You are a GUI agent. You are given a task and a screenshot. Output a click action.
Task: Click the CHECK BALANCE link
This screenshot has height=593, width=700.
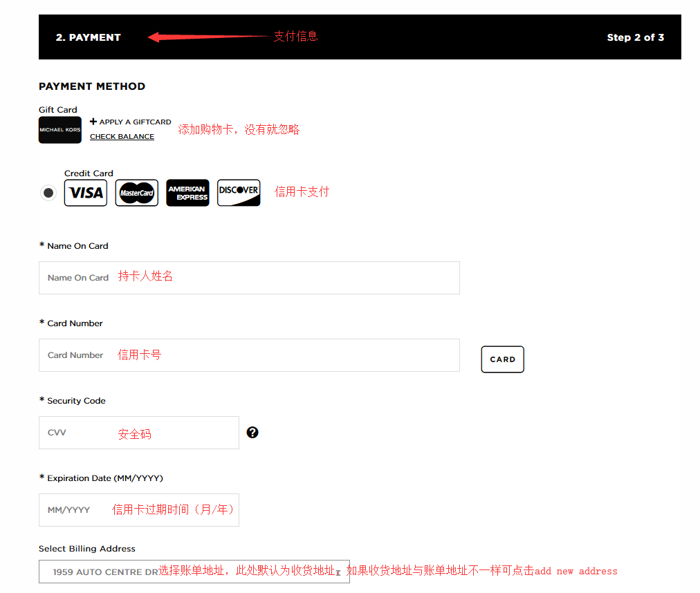pos(122,137)
